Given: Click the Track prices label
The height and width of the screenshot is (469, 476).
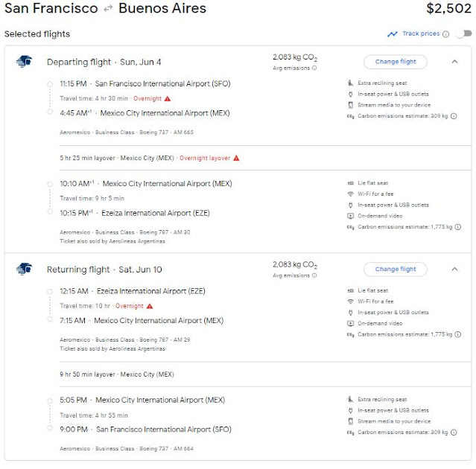Looking at the screenshot, I should coord(421,34).
